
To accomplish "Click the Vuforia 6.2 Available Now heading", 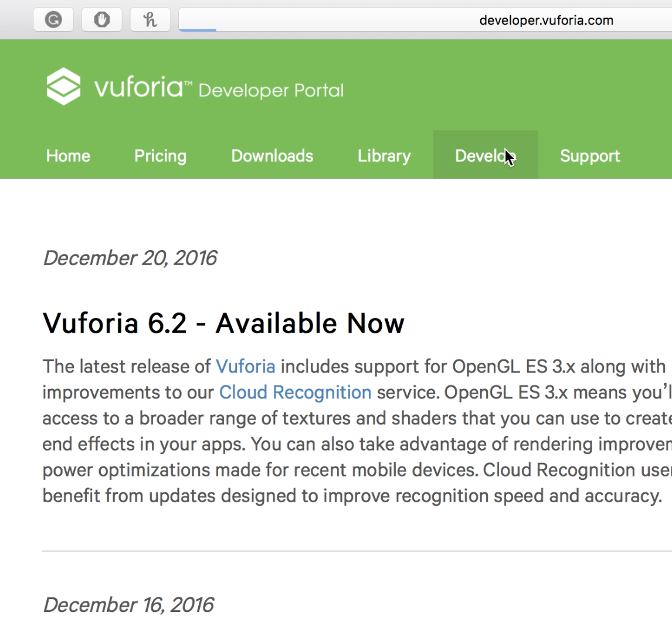I will coord(223,323).
